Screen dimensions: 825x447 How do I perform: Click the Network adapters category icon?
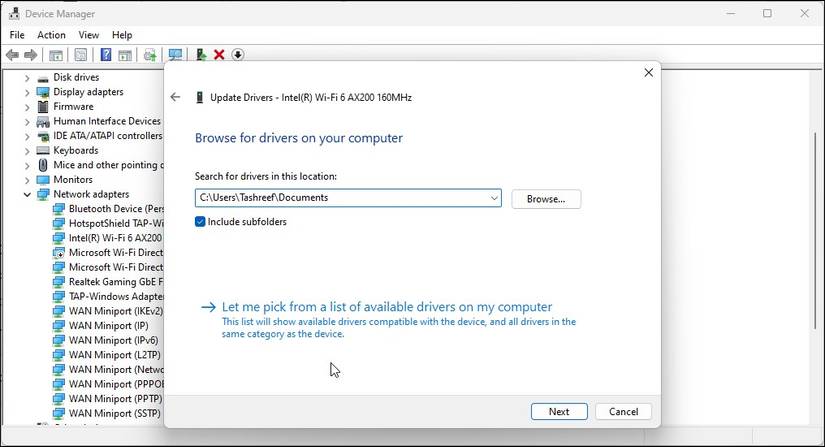coord(43,195)
